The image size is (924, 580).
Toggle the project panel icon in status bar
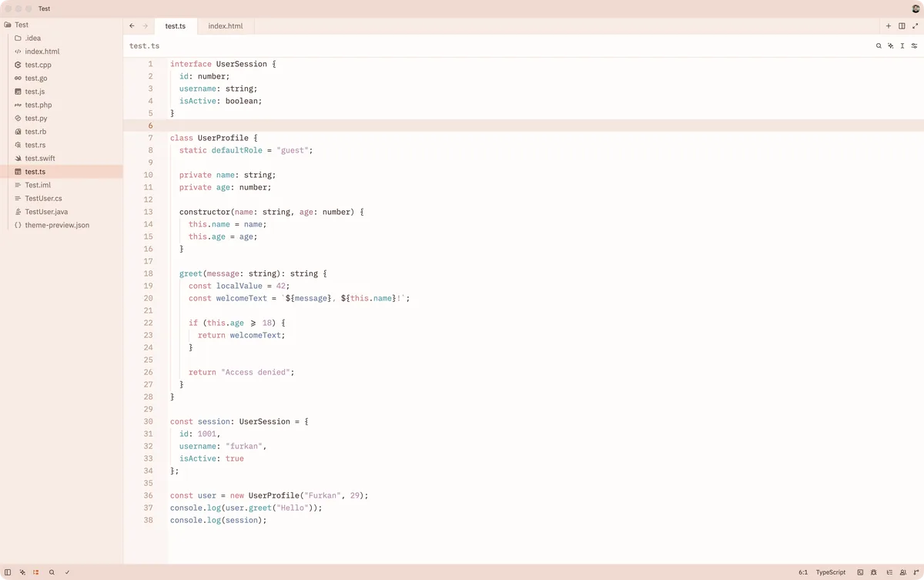click(x=36, y=572)
